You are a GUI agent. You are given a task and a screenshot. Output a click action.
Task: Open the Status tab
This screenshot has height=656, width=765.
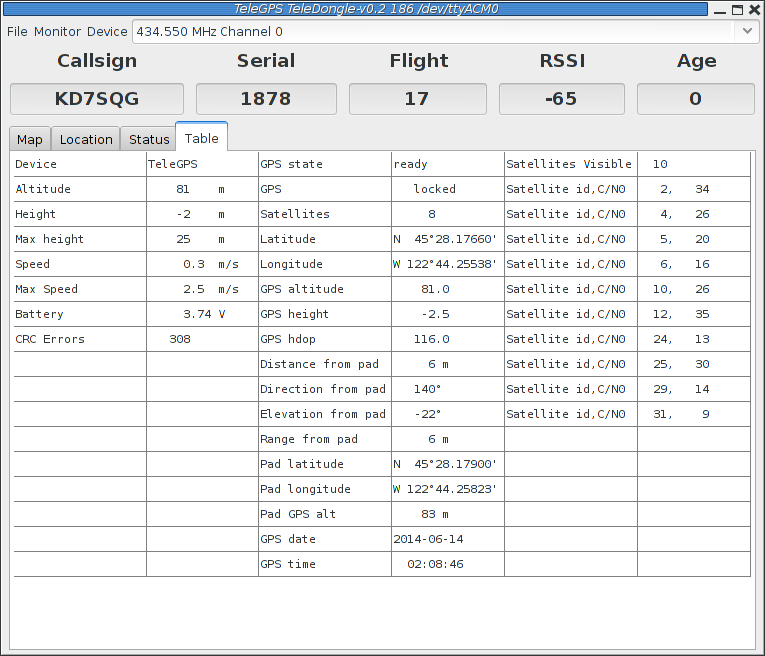click(x=149, y=139)
